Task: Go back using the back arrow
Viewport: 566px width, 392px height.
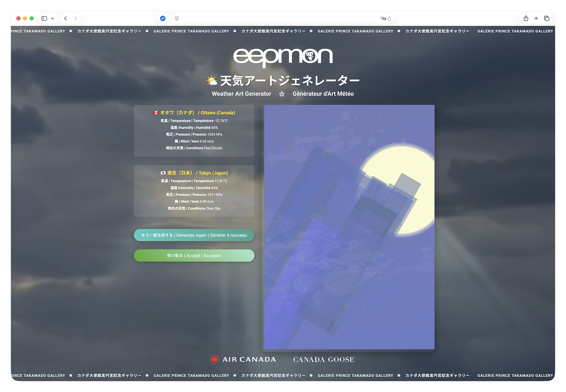Action: [66, 18]
